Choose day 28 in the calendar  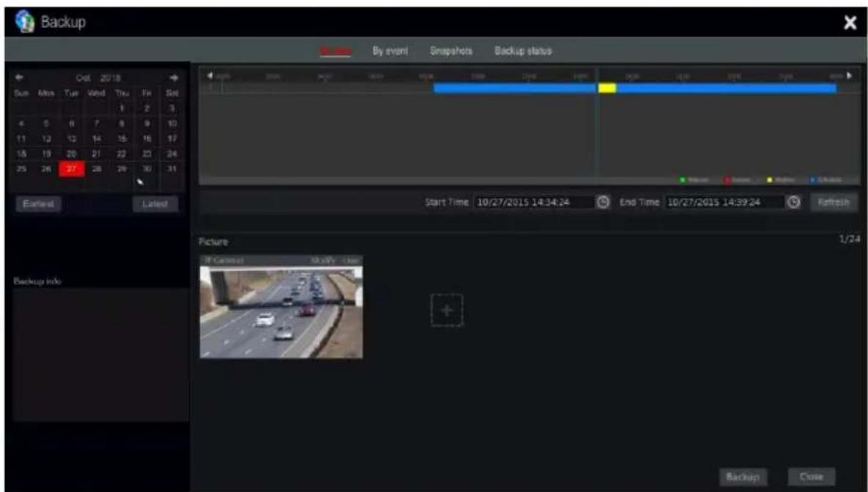pyautogui.click(x=96, y=169)
